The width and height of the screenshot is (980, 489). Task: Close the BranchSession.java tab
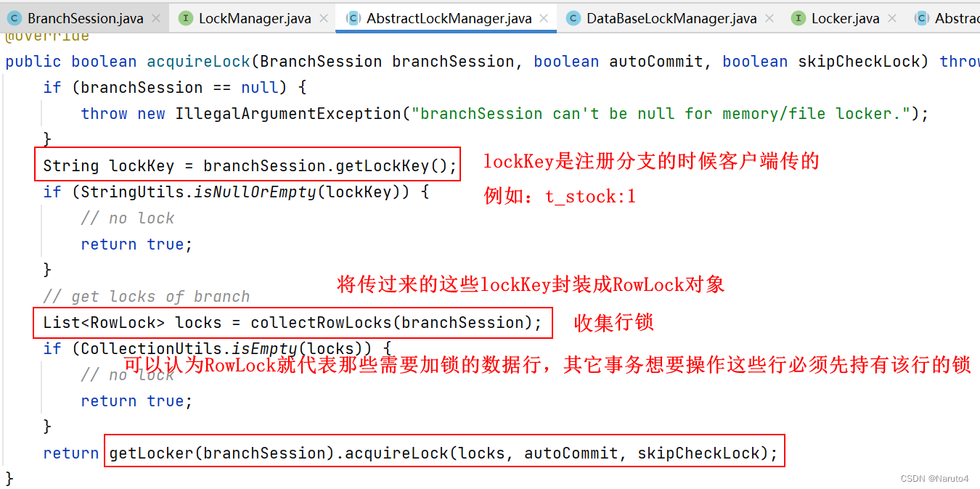(x=156, y=18)
